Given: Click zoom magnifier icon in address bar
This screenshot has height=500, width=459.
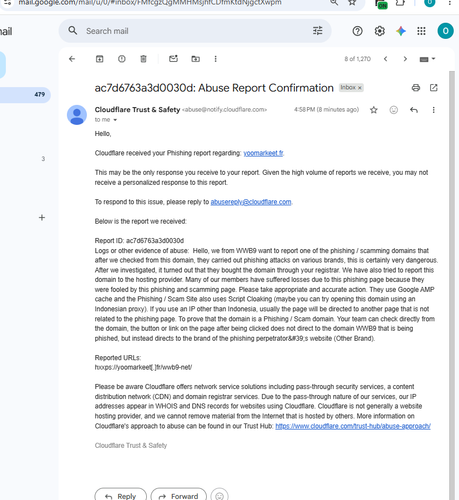Looking at the screenshot, I should [334, 3].
